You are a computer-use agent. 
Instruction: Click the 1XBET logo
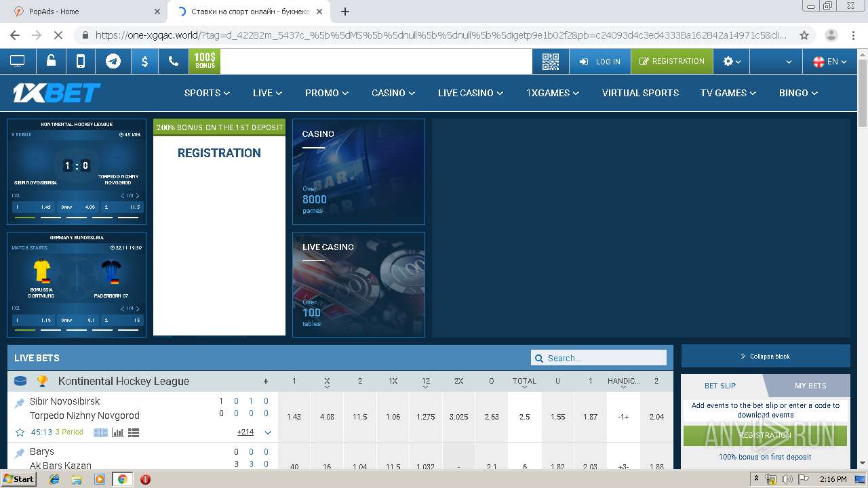pos(57,93)
